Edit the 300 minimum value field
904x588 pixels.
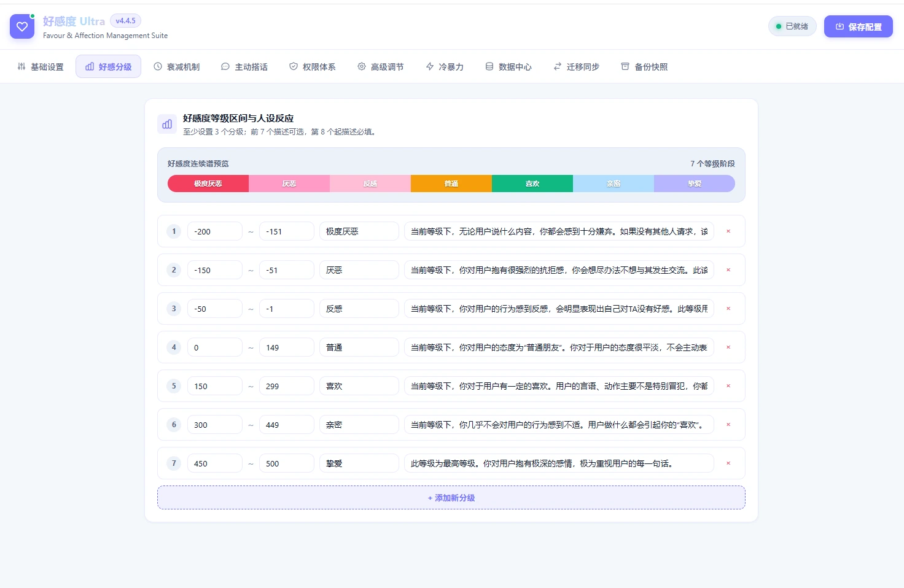click(x=215, y=425)
